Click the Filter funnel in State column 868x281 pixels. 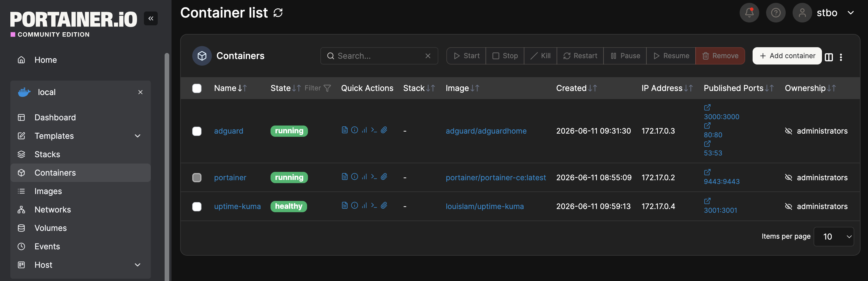click(x=327, y=88)
